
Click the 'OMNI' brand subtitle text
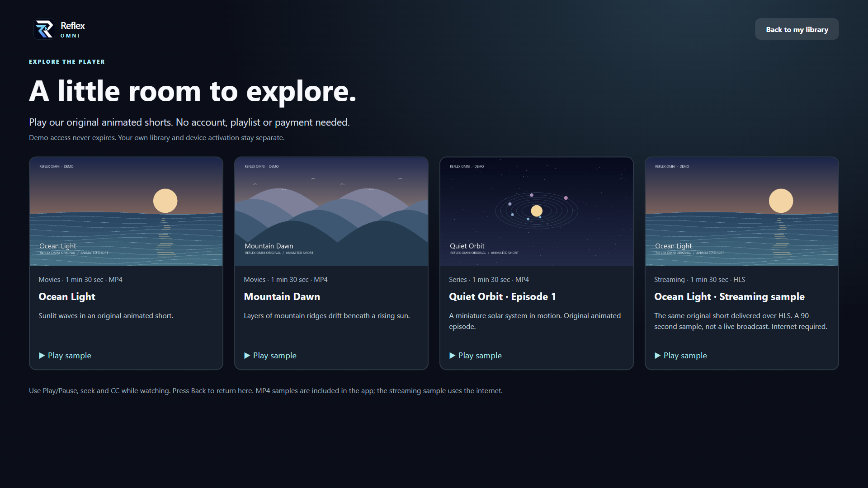click(70, 36)
